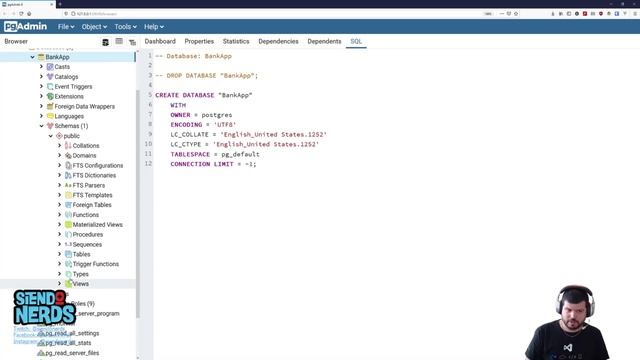The width and height of the screenshot is (640, 360).
Task: Switch to the Dependencies tab
Action: point(278,41)
